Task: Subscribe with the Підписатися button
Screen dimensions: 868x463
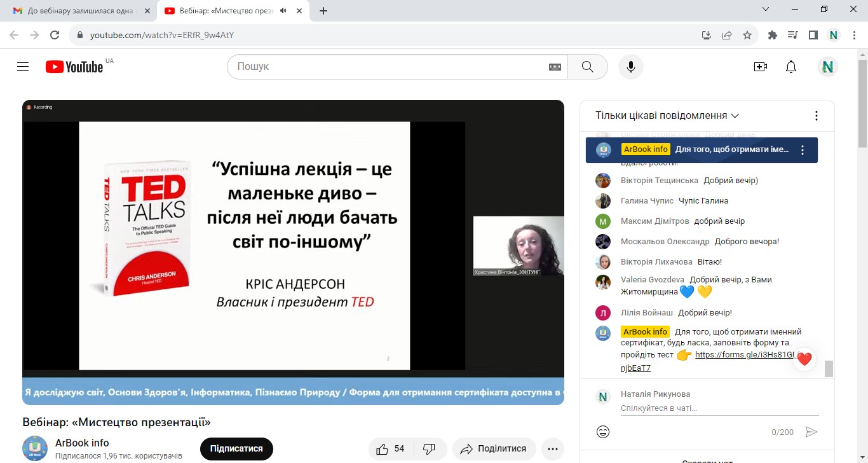Action: tap(236, 448)
